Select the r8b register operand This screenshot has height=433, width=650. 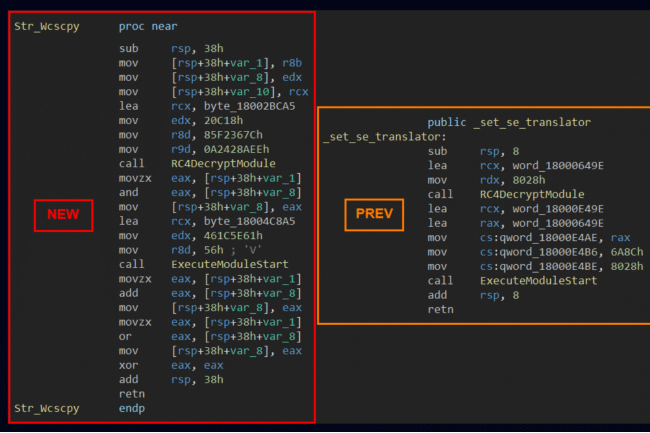tap(292, 63)
